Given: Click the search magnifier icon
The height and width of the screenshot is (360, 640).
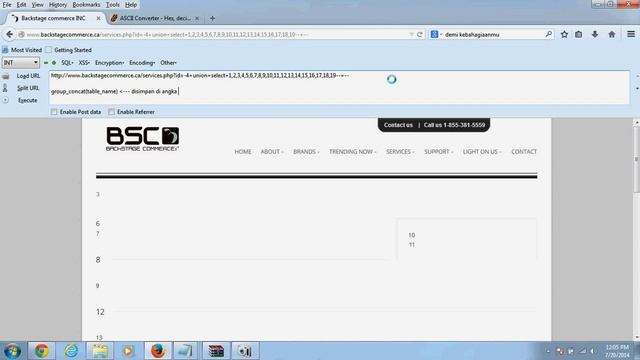Looking at the screenshot, I should coord(549,34).
